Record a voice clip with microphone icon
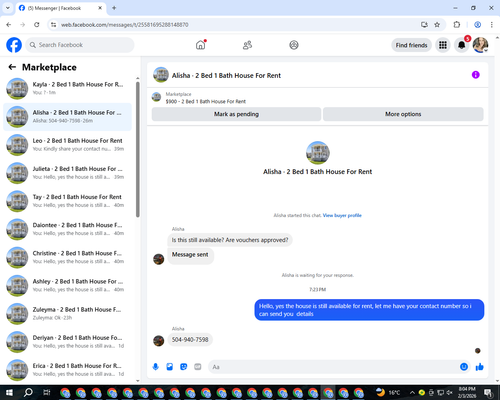 pos(155,367)
